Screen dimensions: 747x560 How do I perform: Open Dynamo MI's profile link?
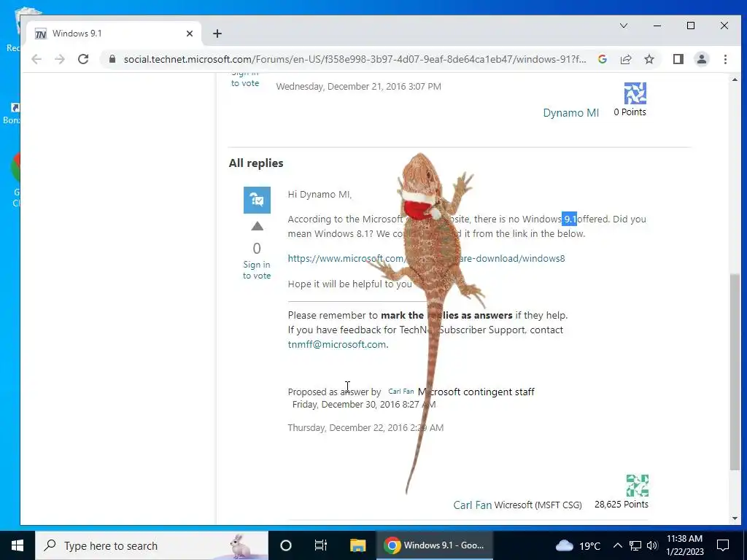(x=570, y=113)
